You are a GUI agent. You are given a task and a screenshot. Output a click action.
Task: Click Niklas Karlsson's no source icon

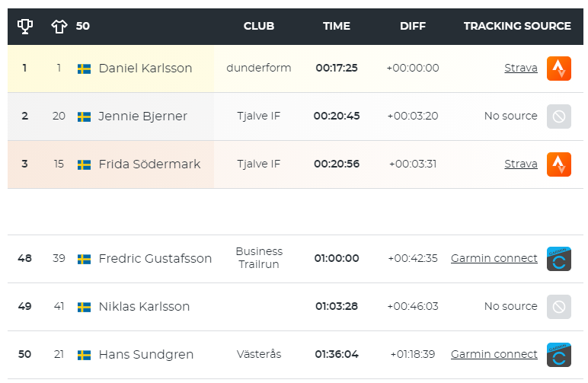click(559, 307)
